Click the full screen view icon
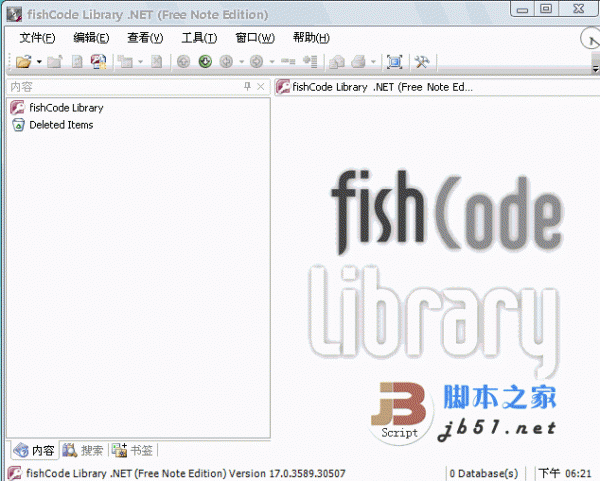 click(x=395, y=62)
